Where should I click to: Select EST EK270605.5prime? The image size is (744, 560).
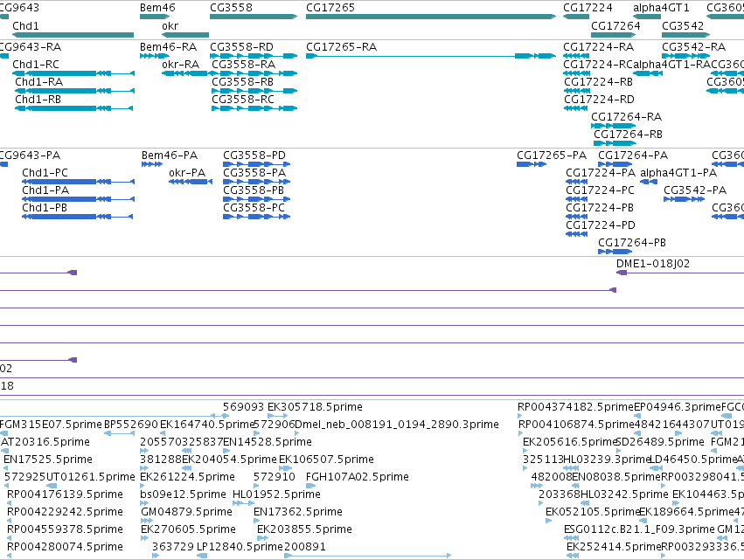pos(188,529)
